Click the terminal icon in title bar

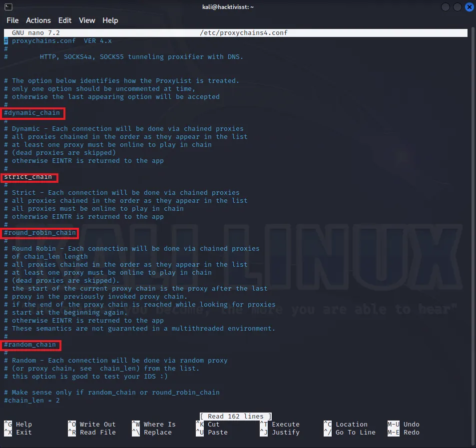(x=8, y=7)
